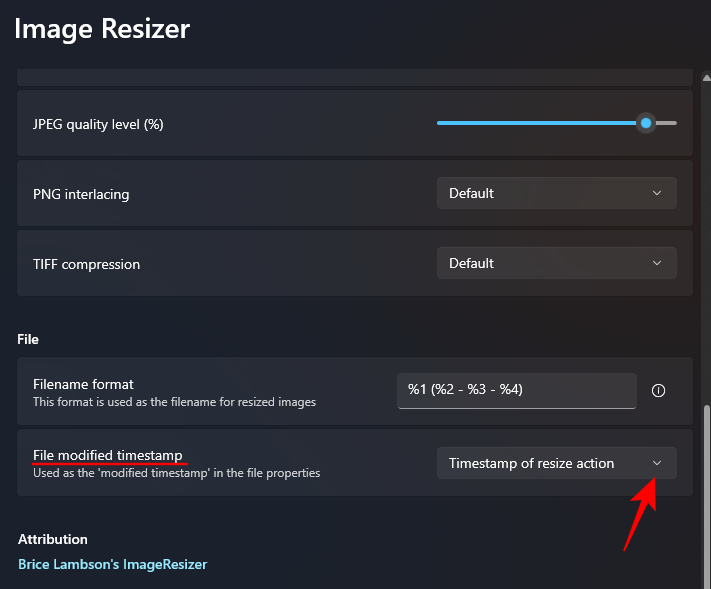Click the JPEG quality slider thumb
The width and height of the screenshot is (711, 589).
[x=646, y=123]
